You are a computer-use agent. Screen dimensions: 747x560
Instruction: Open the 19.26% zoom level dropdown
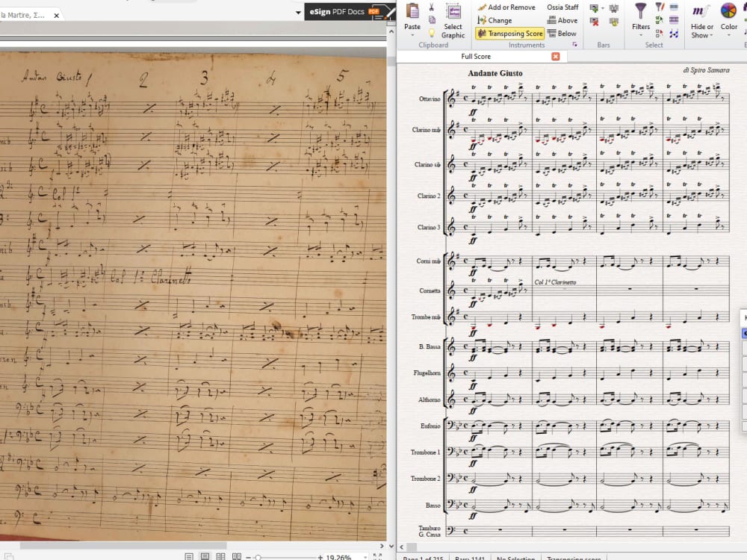coord(365,557)
